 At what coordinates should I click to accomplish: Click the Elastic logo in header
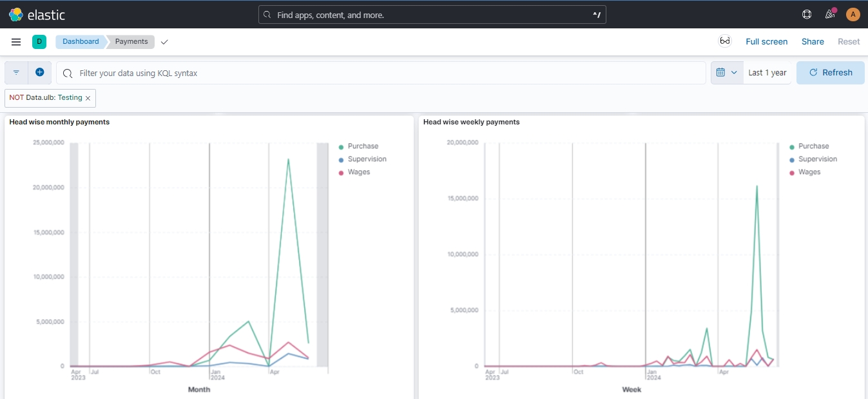coord(37,14)
